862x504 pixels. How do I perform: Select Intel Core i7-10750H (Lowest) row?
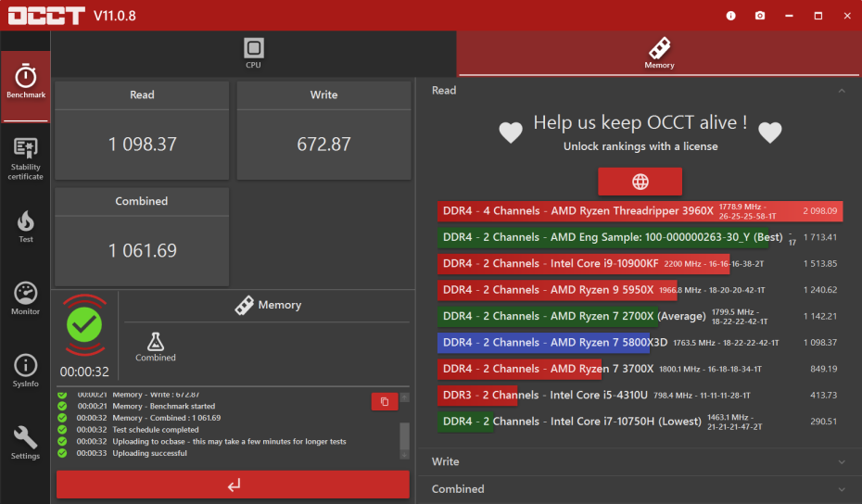(640, 422)
